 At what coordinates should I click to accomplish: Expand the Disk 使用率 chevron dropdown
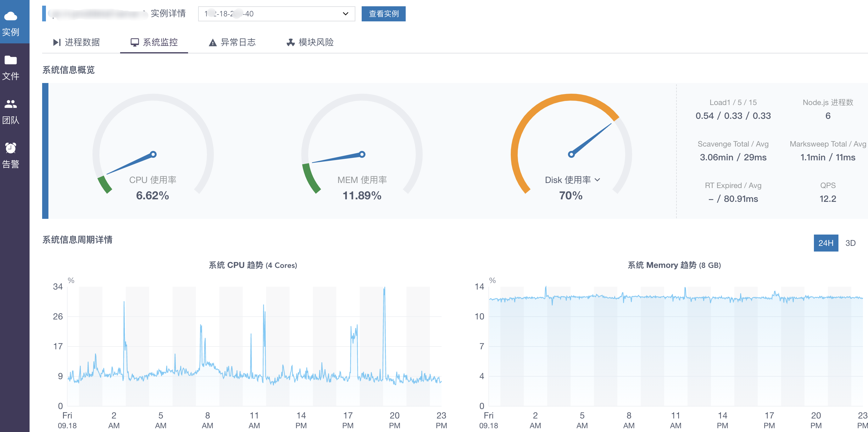598,180
